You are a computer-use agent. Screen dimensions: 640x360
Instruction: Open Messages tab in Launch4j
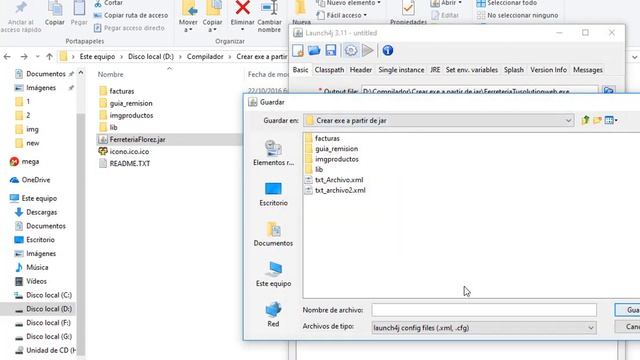(x=588, y=70)
